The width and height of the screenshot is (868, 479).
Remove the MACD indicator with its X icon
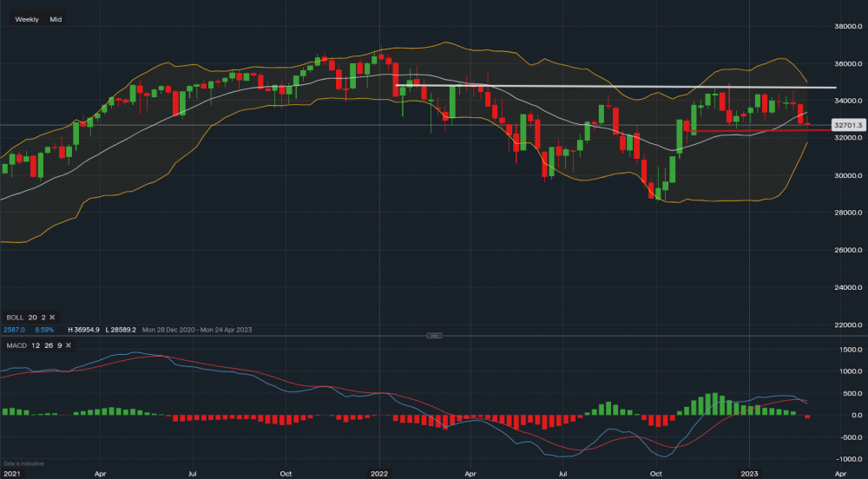click(x=69, y=345)
